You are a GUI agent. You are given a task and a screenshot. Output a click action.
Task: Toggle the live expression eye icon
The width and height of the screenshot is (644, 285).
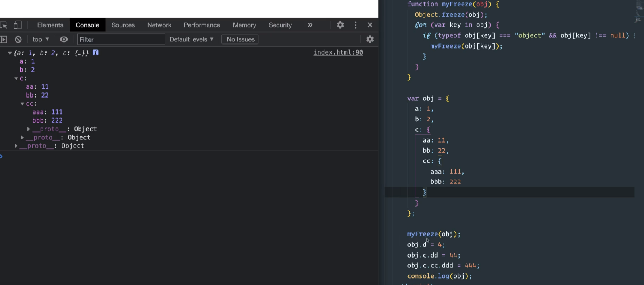point(64,39)
